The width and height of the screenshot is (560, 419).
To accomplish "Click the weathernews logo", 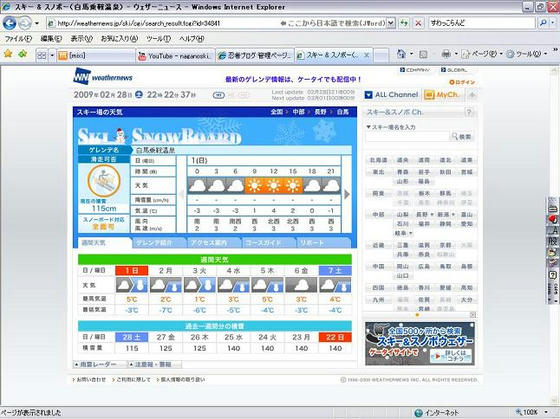I will (x=103, y=76).
